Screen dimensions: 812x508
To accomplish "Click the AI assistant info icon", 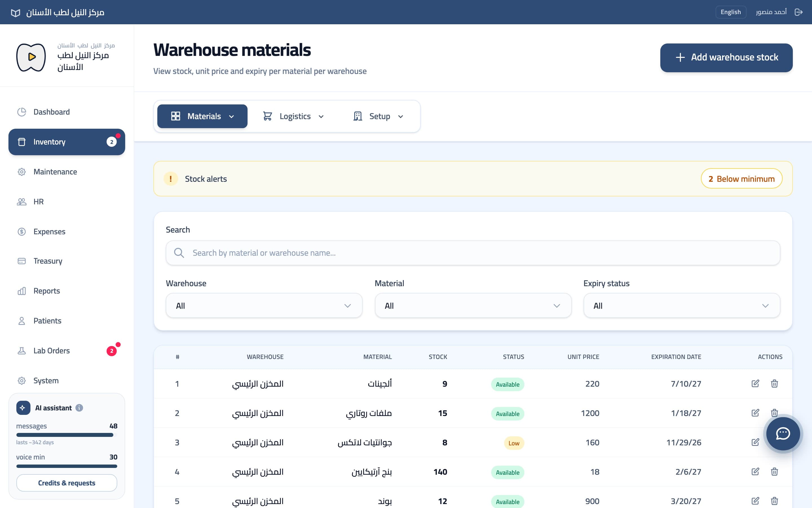I will 79,408.
